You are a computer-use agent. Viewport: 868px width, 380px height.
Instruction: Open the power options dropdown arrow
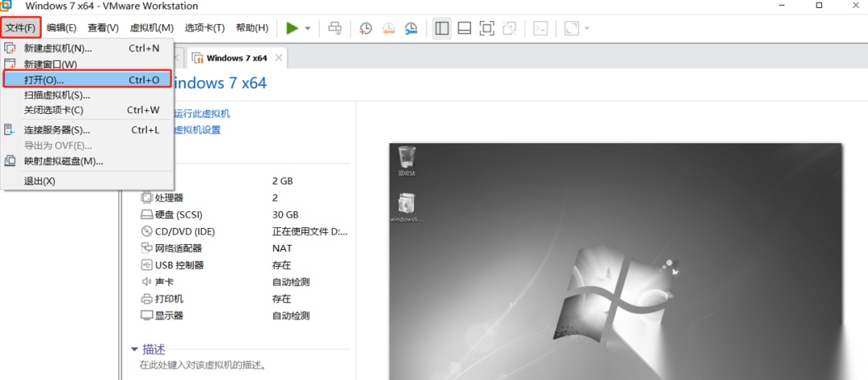pos(308,28)
